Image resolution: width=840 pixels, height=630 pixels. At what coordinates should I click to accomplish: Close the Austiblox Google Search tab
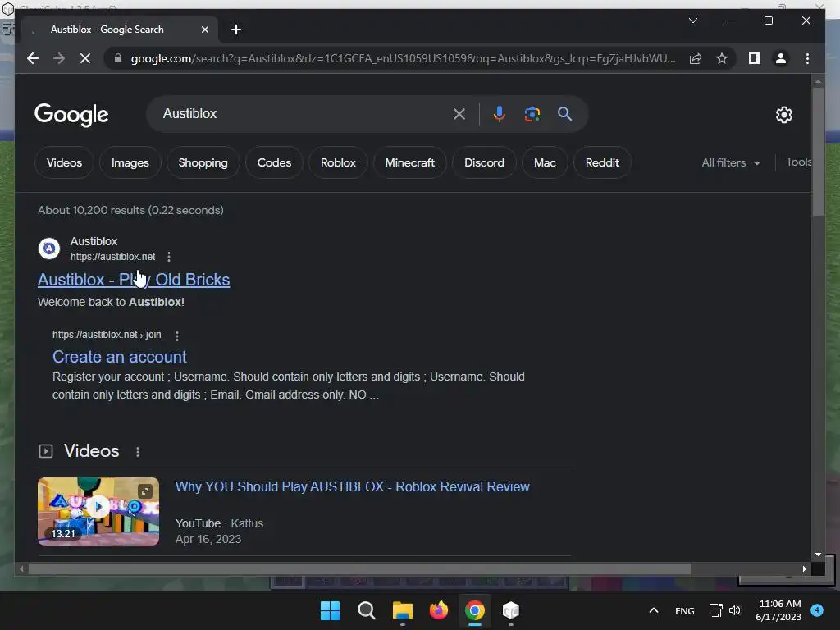204,30
